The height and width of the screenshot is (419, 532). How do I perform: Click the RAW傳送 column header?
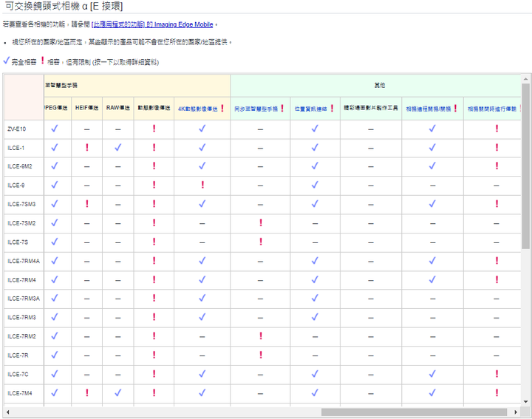pyautogui.click(x=118, y=109)
